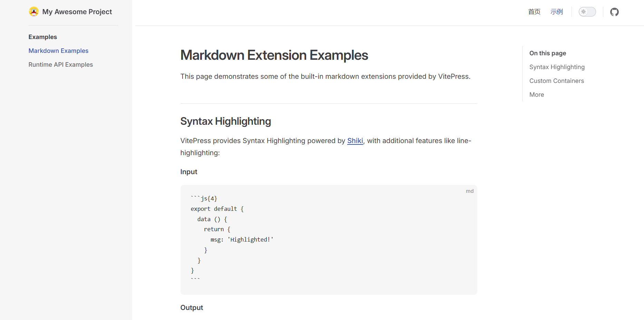Click the My Awesome Project logo icon
The width and height of the screenshot is (644, 320).
pos(33,12)
